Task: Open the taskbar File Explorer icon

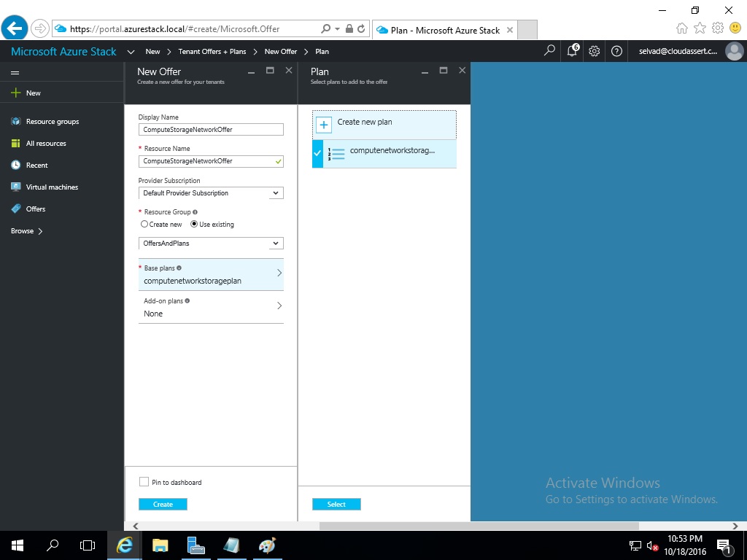Action: (x=160, y=545)
